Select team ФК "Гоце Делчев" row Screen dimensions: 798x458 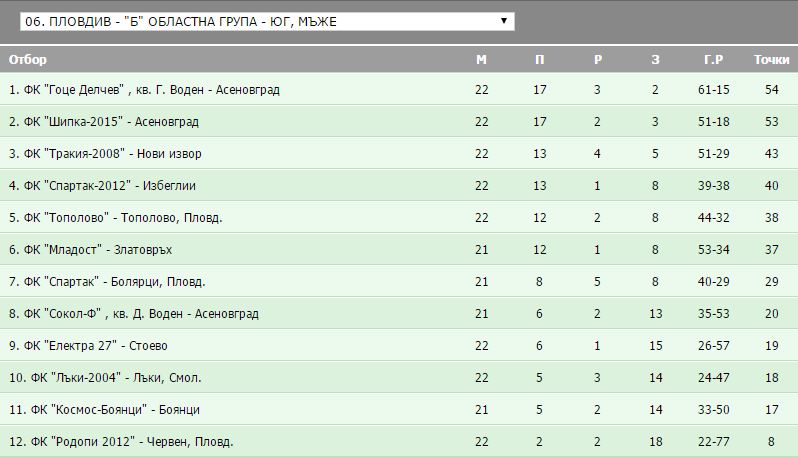144,90
